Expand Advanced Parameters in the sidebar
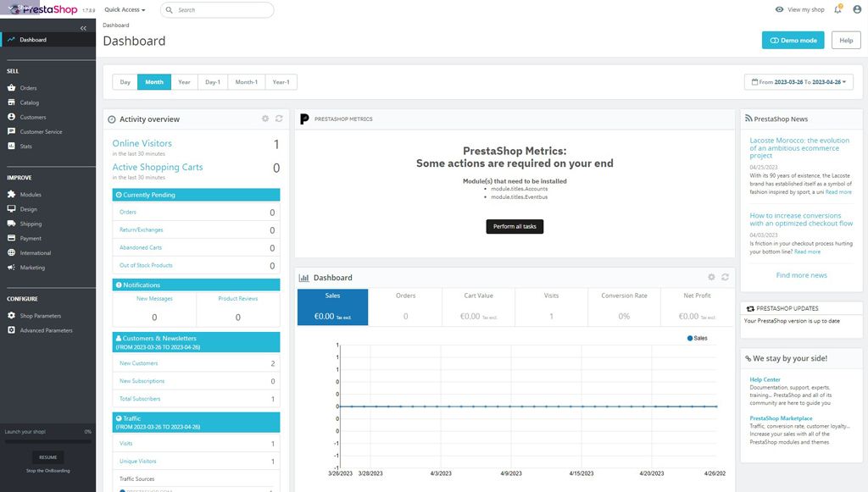Image resolution: width=868 pixels, height=492 pixels. (46, 329)
